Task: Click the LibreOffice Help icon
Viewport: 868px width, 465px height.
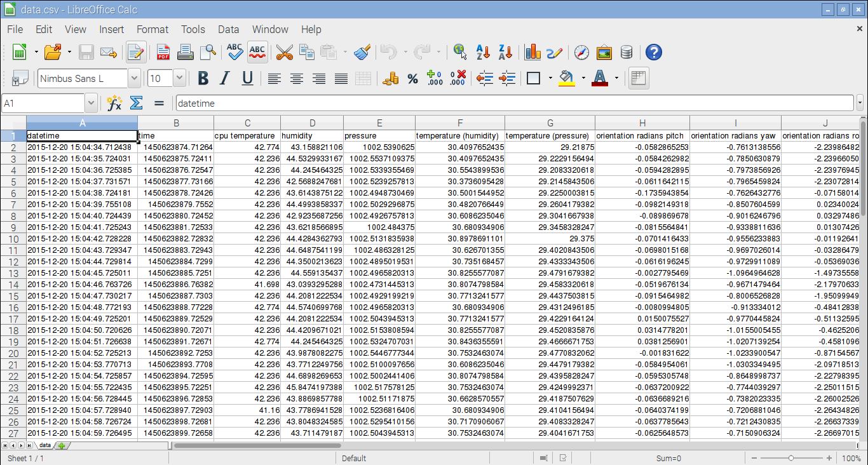Action: (653, 53)
